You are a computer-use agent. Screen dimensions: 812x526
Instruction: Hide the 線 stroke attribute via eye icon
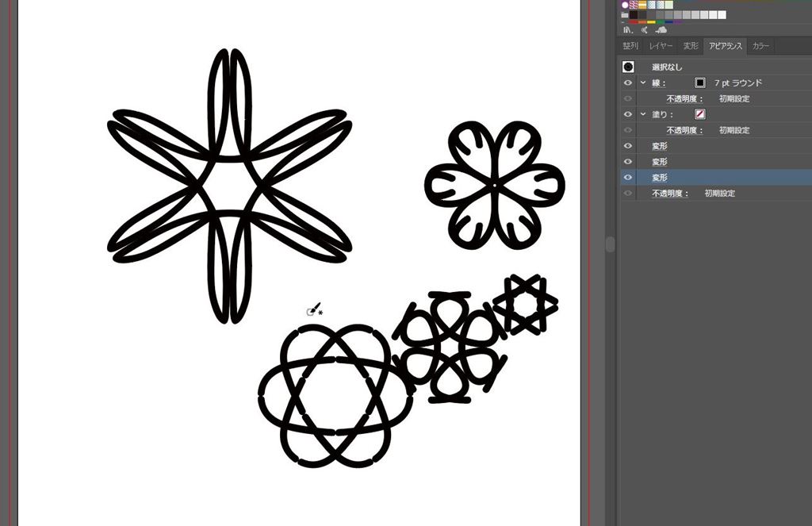coord(628,83)
